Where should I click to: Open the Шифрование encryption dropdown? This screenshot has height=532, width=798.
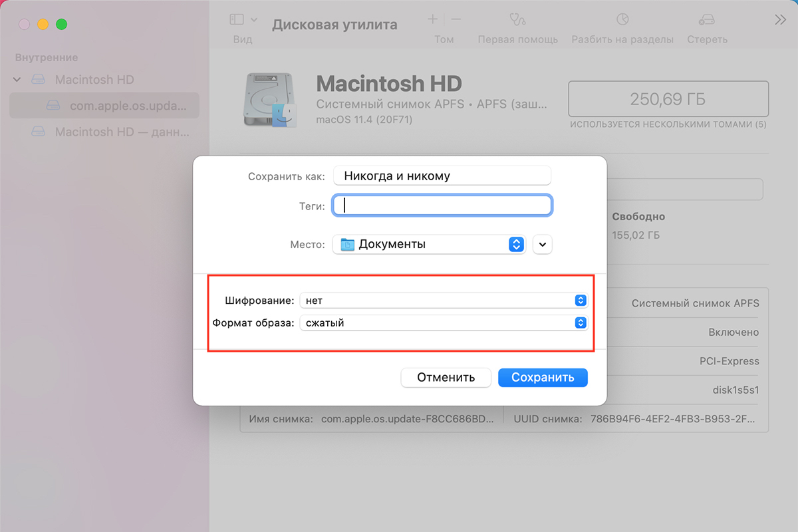444,301
